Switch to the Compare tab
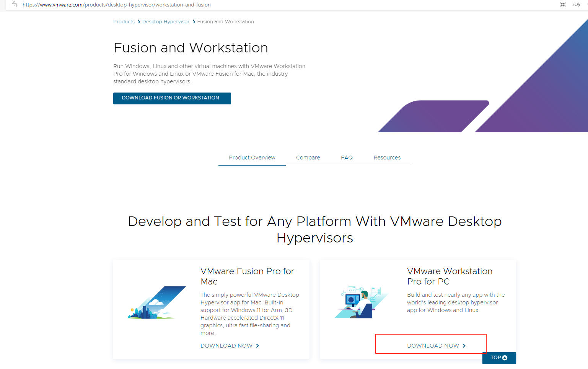This screenshot has height=369, width=588. point(308,158)
